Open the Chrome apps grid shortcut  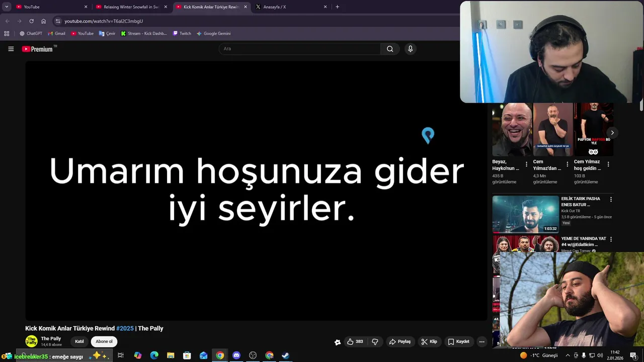pos(7,33)
